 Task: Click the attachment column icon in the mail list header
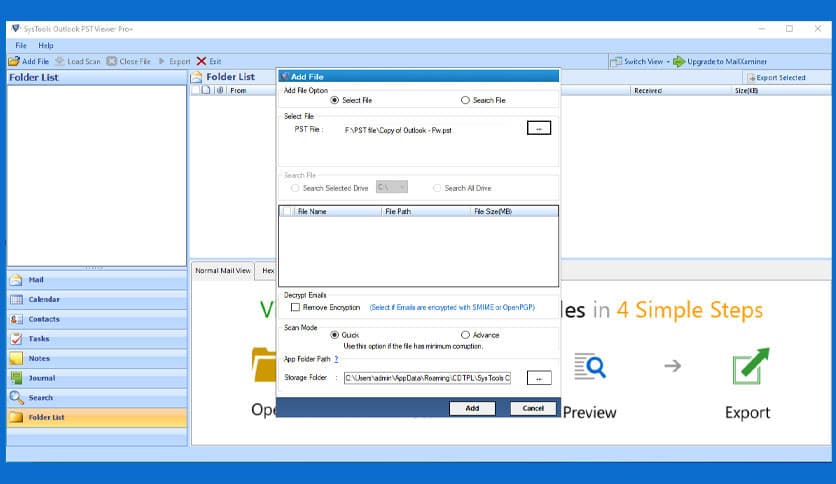coord(220,91)
